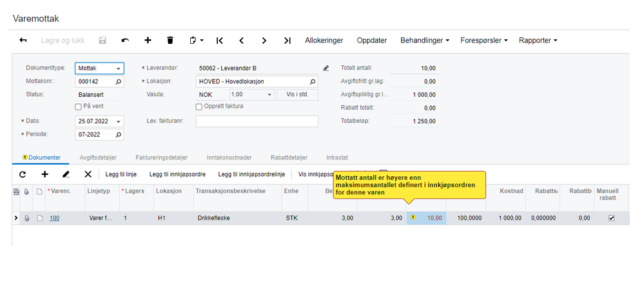Switch to the Avgiftsdetaljer tab

(98, 157)
